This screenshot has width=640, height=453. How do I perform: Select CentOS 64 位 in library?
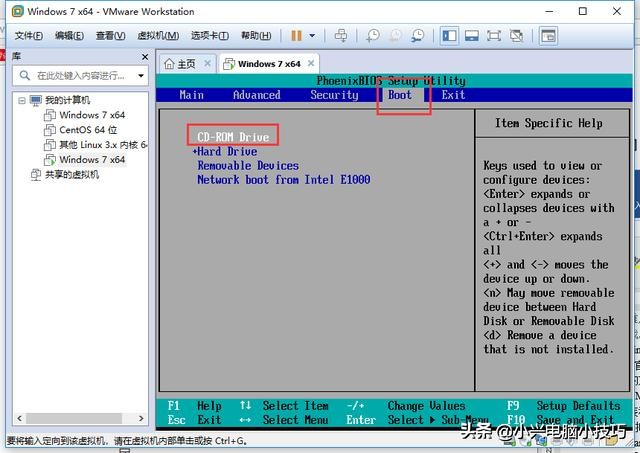87,130
